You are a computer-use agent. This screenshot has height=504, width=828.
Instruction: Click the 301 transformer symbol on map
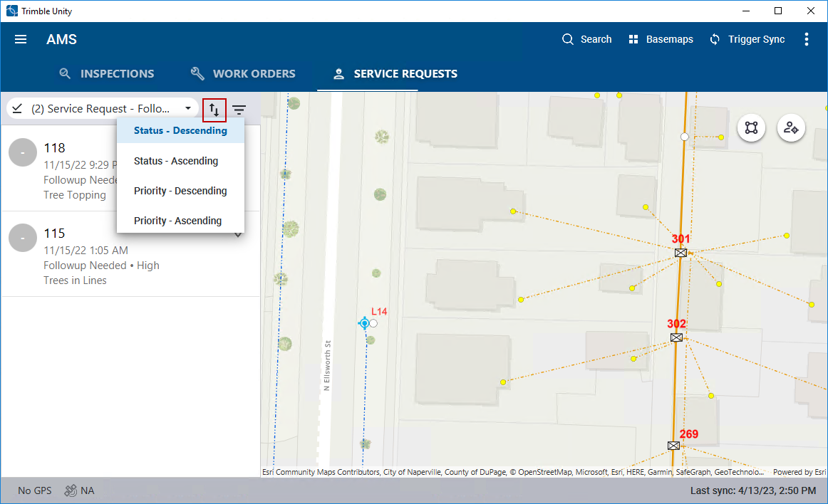681,253
